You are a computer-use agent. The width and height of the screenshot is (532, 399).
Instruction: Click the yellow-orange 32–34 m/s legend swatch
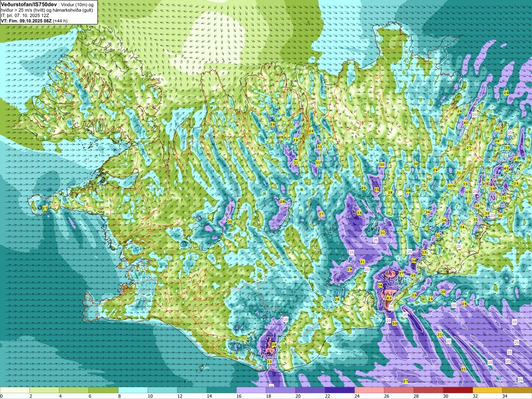[x=487, y=390]
